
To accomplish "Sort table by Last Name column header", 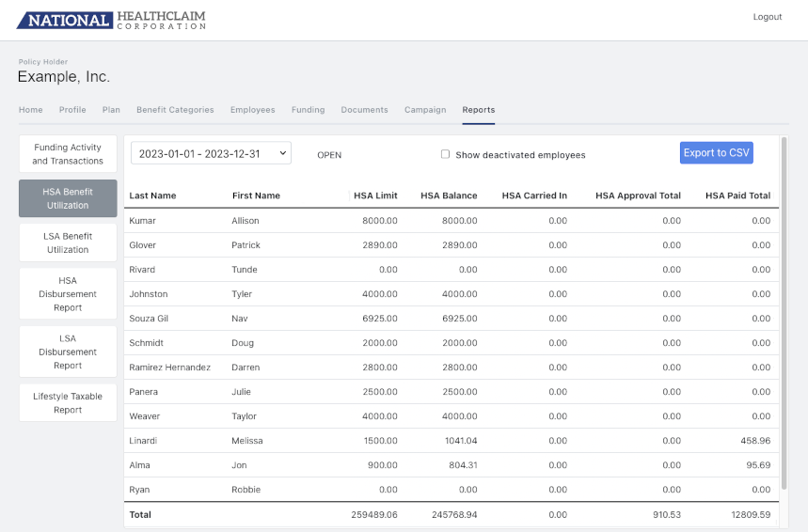I will tap(152, 196).
